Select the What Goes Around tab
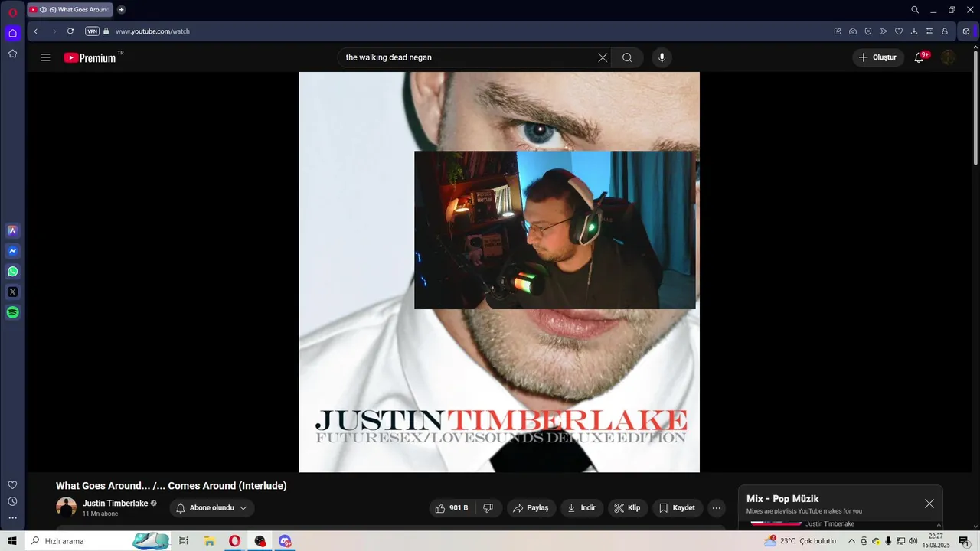Viewport: 980px width, 551px height. (x=69, y=10)
